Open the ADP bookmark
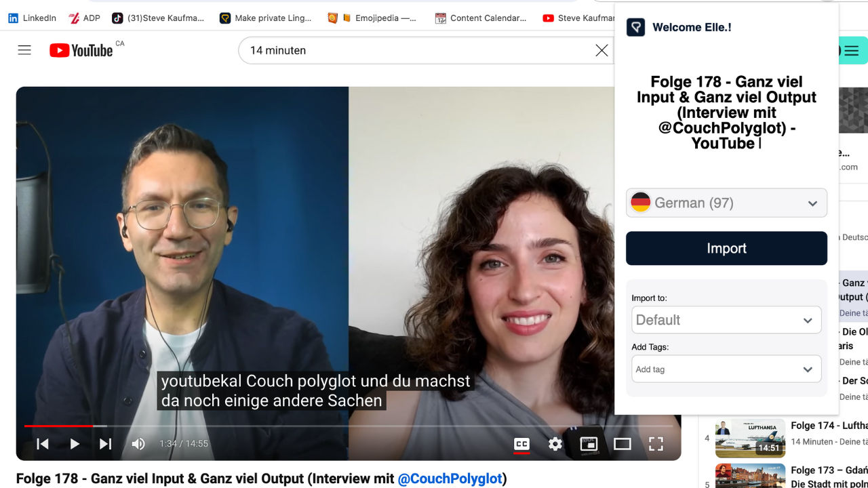This screenshot has height=488, width=868. click(x=84, y=18)
